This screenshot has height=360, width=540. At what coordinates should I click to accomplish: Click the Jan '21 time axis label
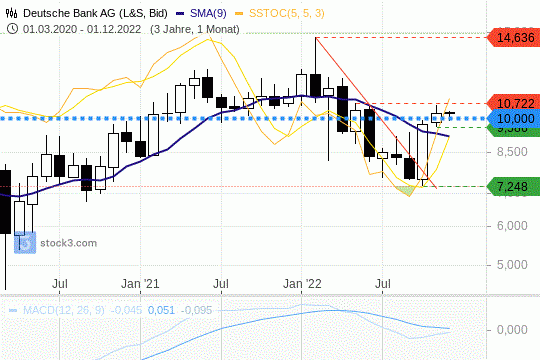point(140,284)
